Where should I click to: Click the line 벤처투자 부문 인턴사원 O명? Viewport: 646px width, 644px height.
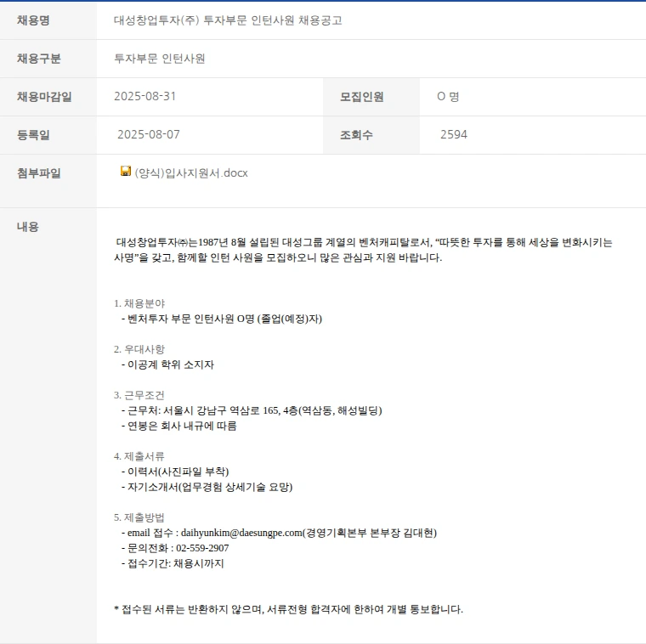pyautogui.click(x=222, y=319)
